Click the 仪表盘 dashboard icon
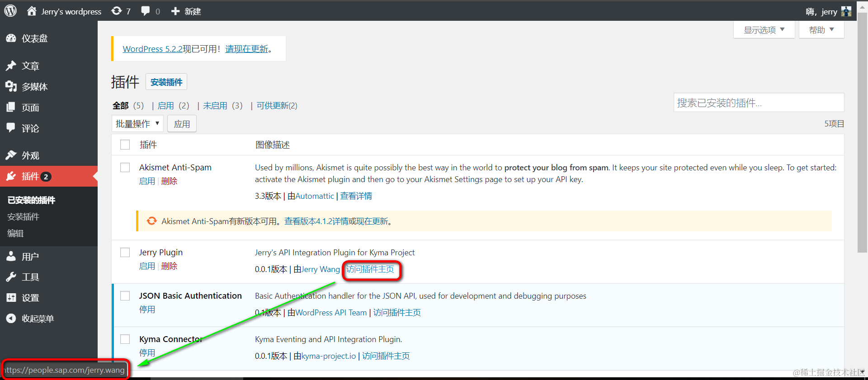This screenshot has height=380, width=868. point(11,38)
